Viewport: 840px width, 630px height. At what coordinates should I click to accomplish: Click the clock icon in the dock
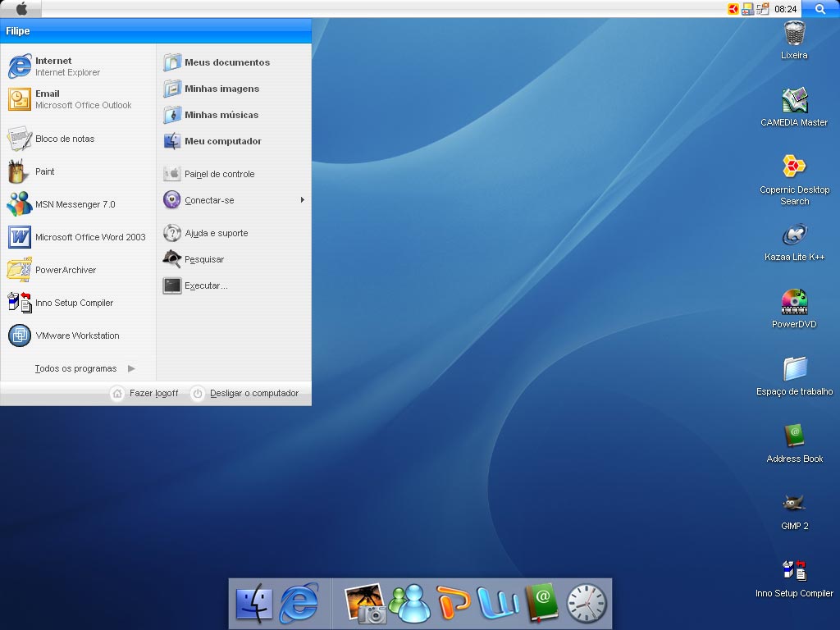pyautogui.click(x=587, y=604)
